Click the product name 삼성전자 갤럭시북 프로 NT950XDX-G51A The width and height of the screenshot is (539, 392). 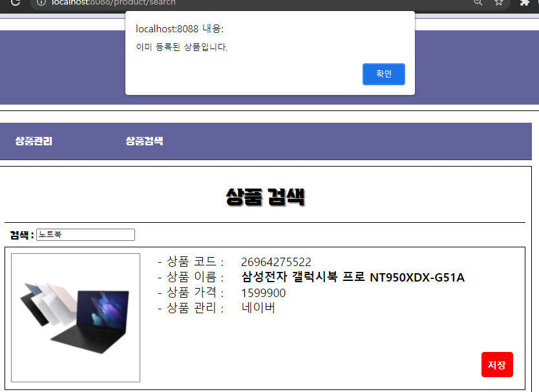point(353,277)
